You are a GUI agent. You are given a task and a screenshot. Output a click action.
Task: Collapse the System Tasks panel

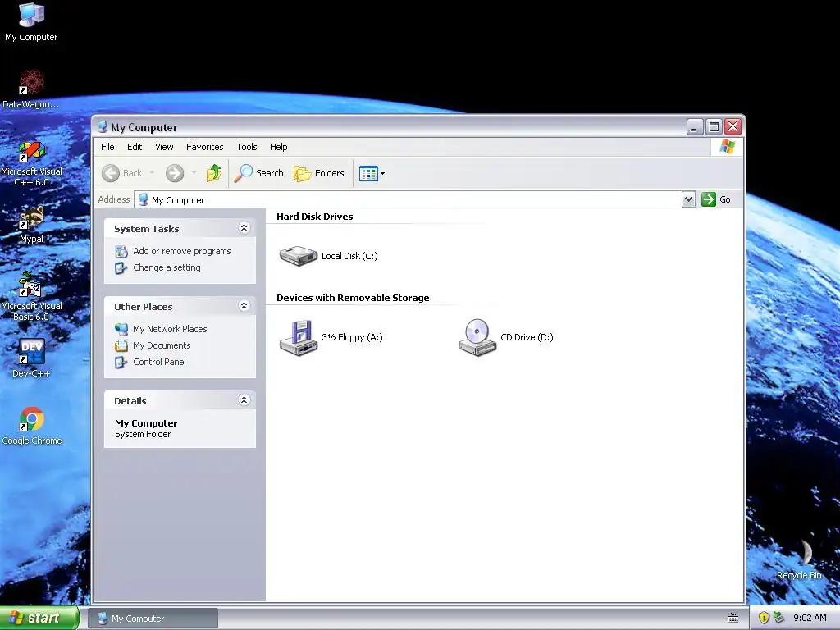click(x=244, y=228)
